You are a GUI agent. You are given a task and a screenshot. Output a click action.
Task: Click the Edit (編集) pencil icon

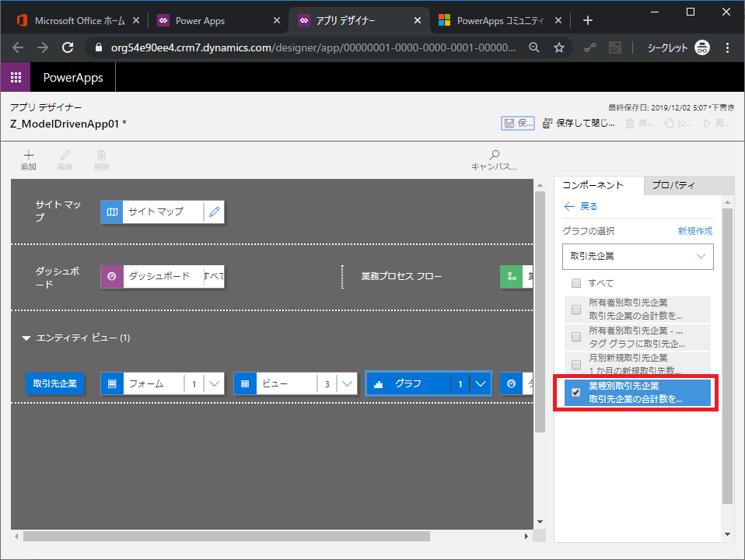pyautogui.click(x=65, y=155)
